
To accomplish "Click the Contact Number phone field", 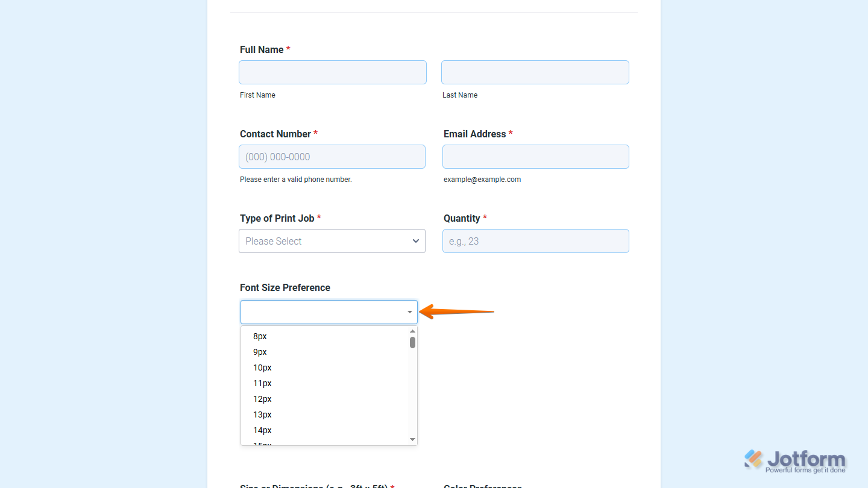I will (332, 156).
